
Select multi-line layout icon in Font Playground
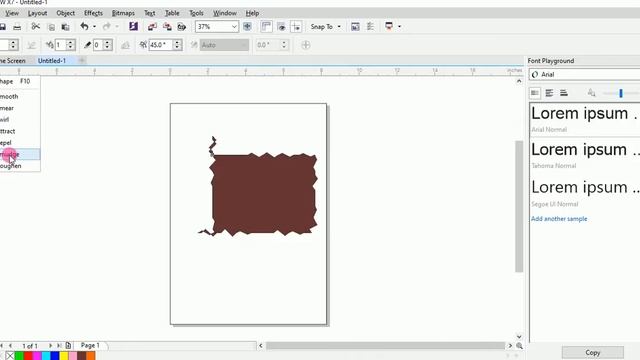[549, 93]
